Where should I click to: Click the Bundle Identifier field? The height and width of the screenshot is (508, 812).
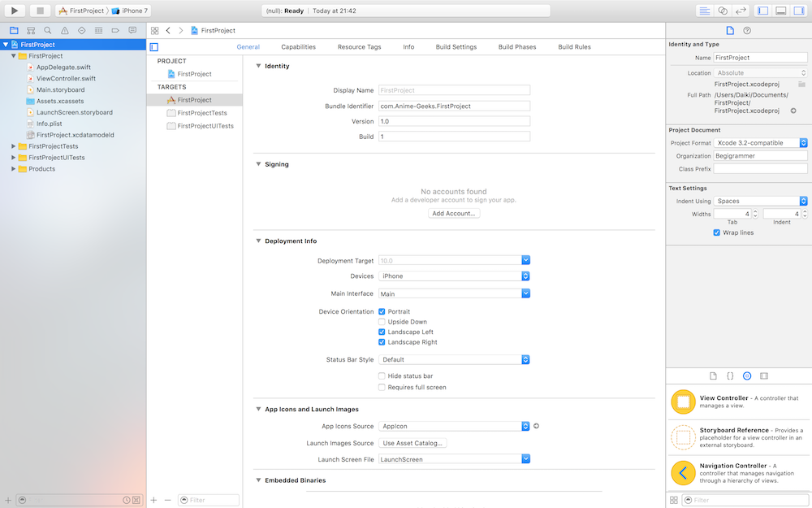click(x=454, y=106)
